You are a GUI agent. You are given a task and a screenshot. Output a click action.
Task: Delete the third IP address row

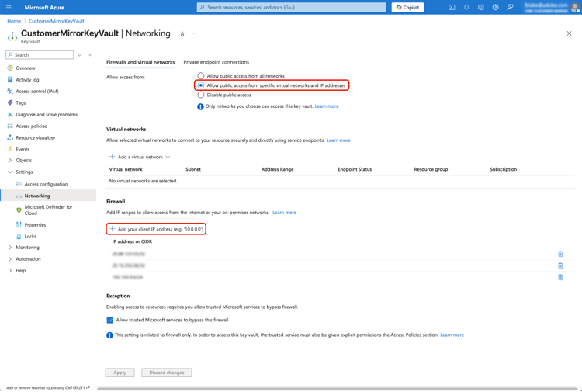pos(560,277)
